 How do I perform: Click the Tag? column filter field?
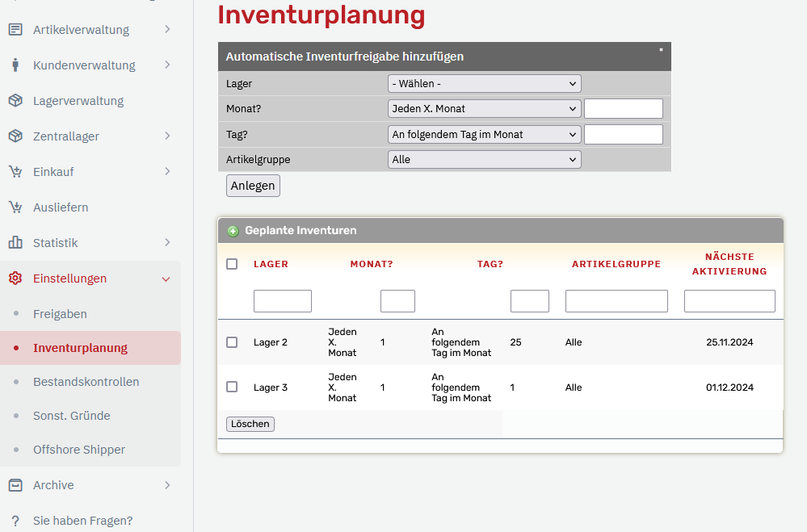click(530, 301)
